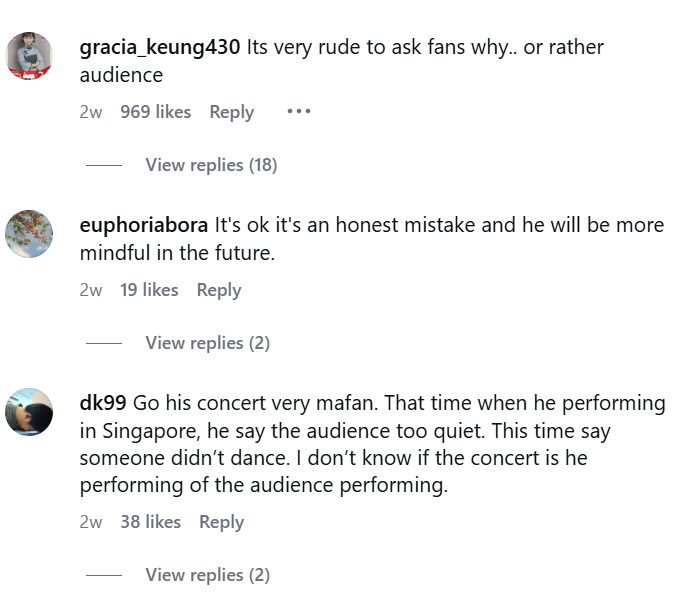
Task: Reply to gracia_keung430's comment
Action: [231, 112]
